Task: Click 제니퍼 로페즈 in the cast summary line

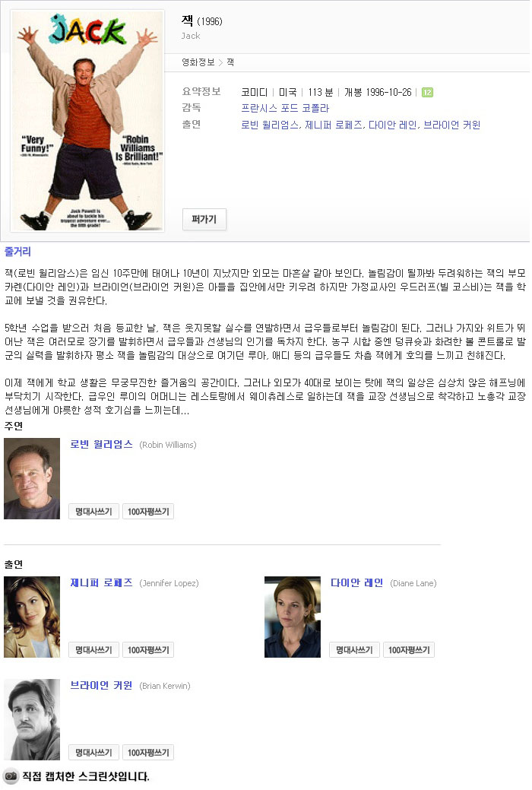Action: (334, 125)
